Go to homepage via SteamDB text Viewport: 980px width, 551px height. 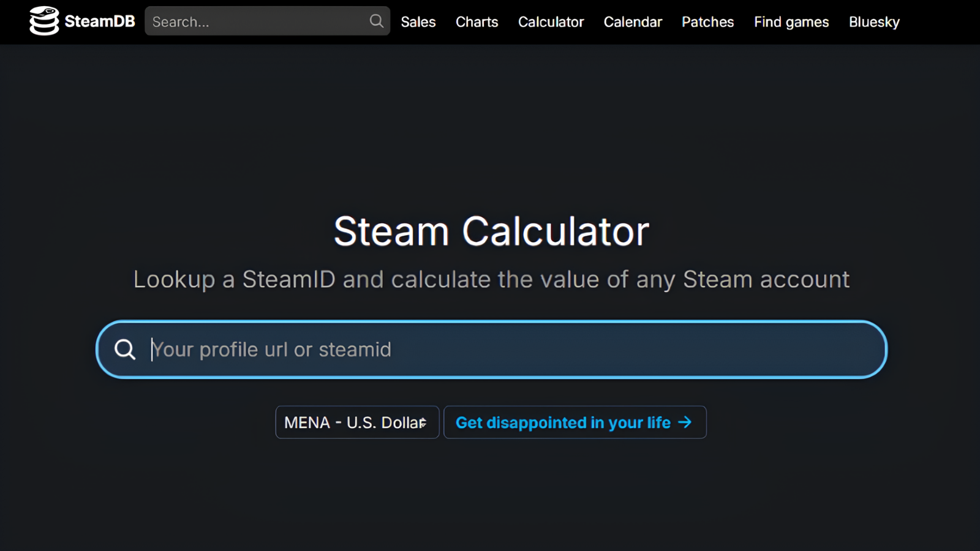[x=100, y=21]
